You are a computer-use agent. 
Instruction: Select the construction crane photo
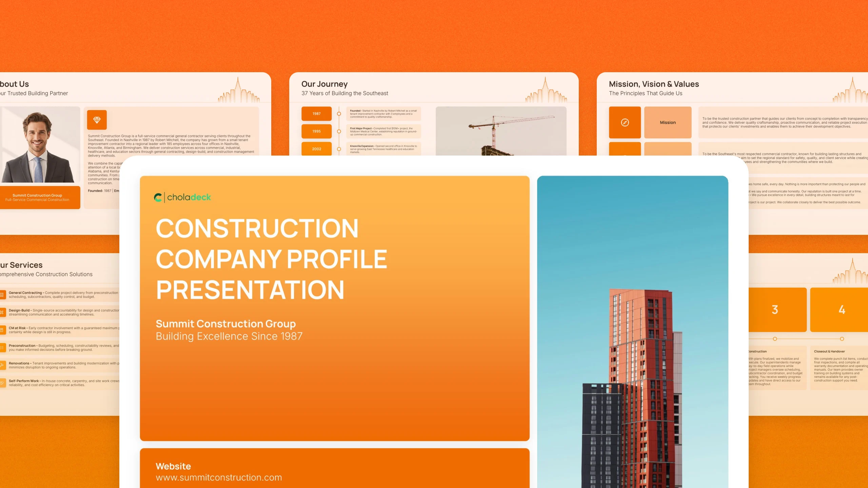[x=501, y=131]
